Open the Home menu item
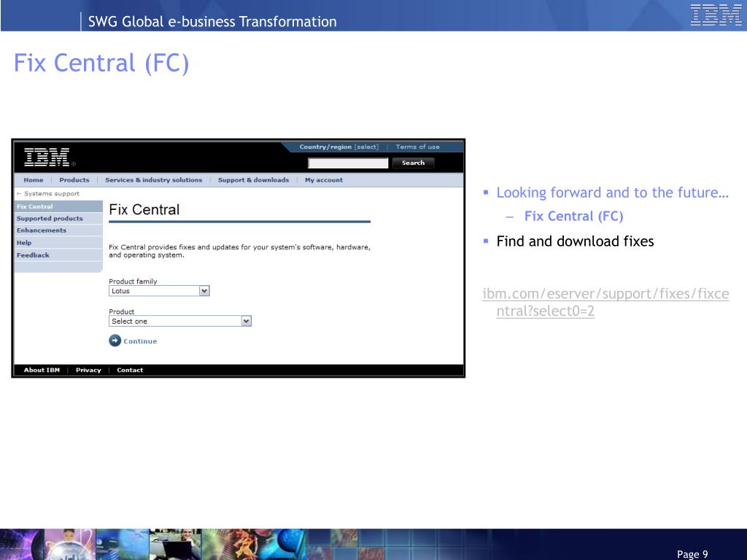Image resolution: width=747 pixels, height=560 pixels. tap(34, 180)
